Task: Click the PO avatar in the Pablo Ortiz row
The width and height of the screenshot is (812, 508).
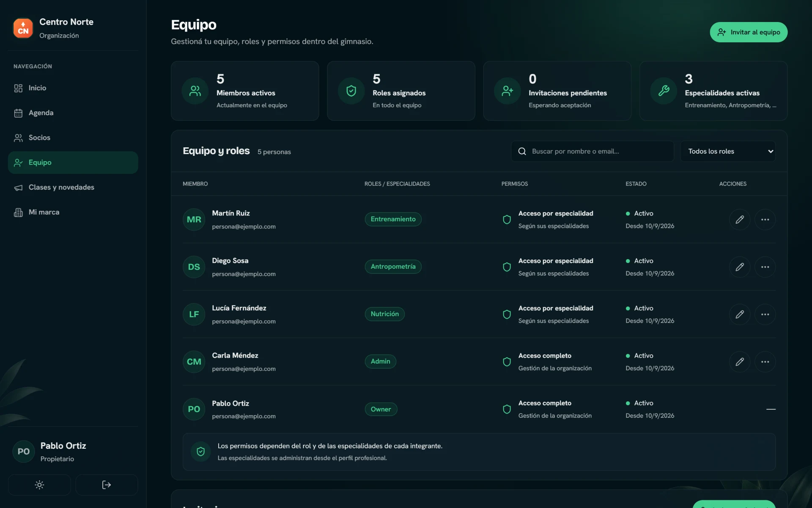Action: pyautogui.click(x=194, y=409)
